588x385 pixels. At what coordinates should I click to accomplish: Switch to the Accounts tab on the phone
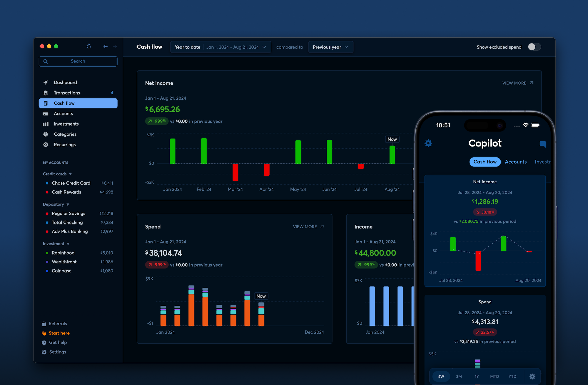(516, 162)
